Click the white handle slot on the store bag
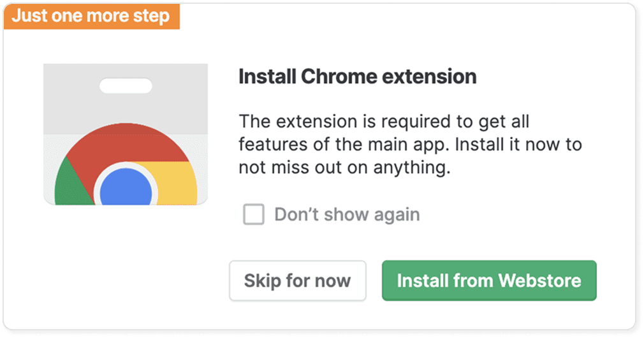Image resolution: width=644 pixels, height=338 pixels. tap(126, 85)
